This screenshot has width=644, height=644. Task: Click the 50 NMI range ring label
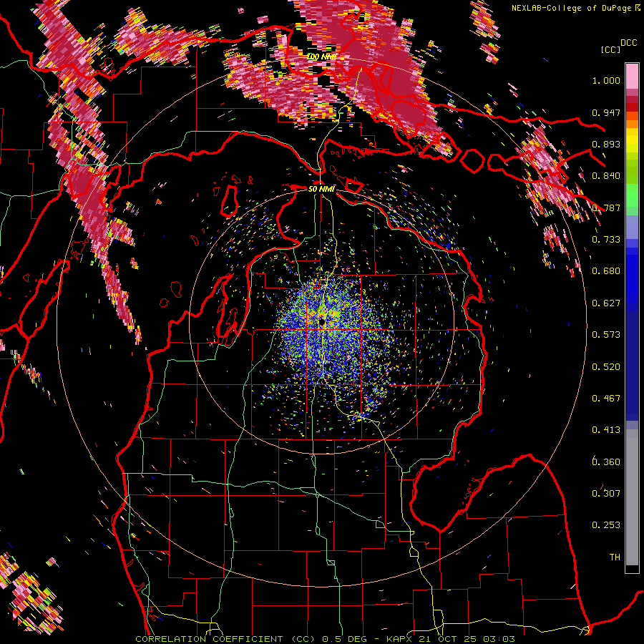[321, 189]
